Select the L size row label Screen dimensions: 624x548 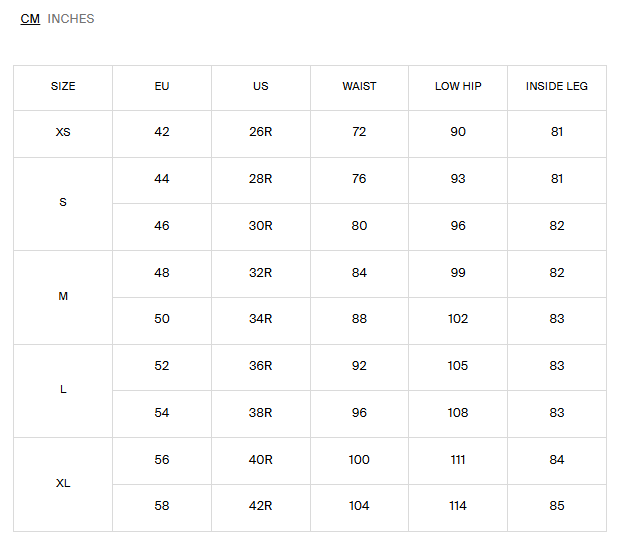(x=63, y=390)
